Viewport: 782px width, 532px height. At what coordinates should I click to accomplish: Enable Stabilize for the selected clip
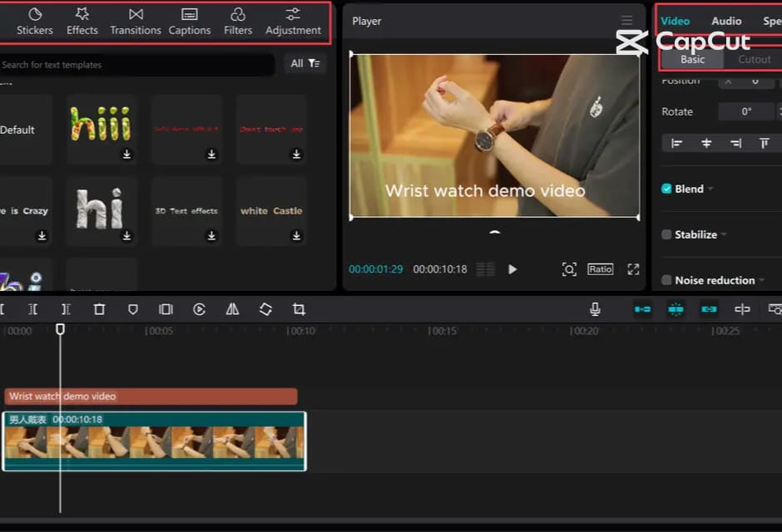pos(666,234)
